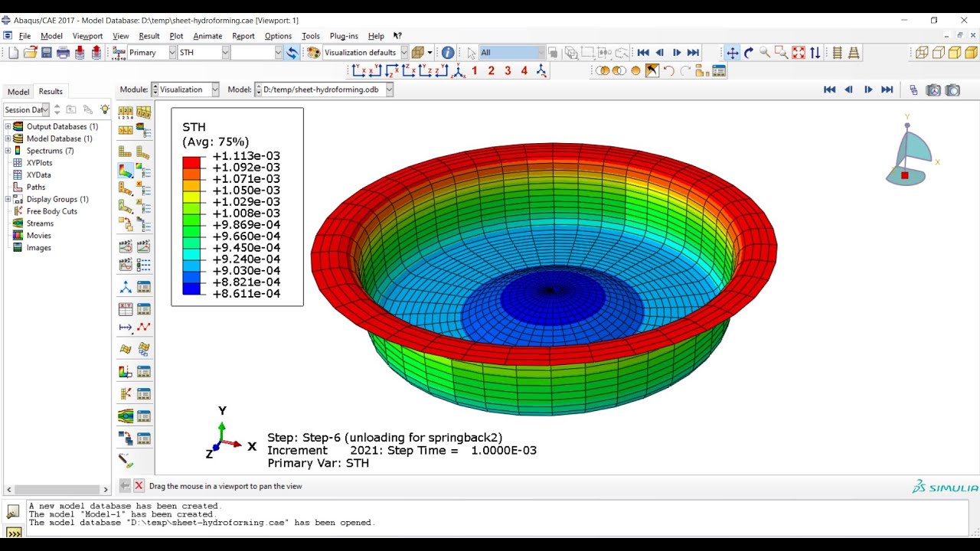
Task: Click the dark blue band in STH legend
Action: (191, 289)
